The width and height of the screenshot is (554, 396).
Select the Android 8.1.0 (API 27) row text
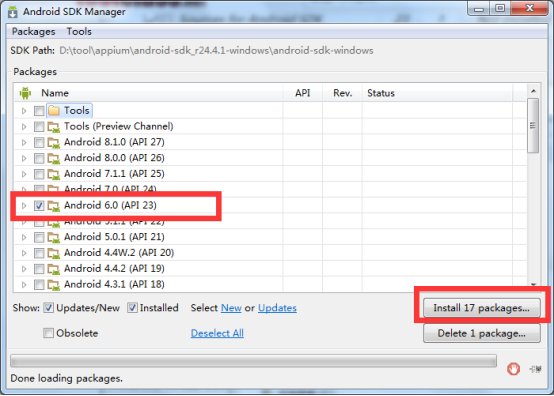tap(114, 142)
